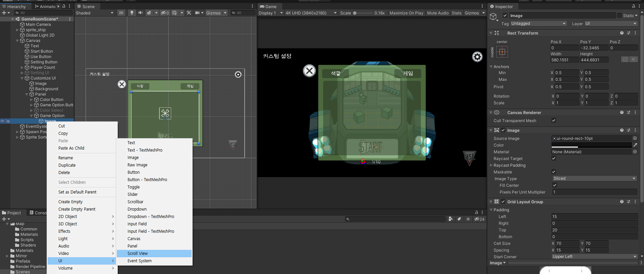The width and height of the screenshot is (644, 274).
Task: Toggle scene lighting bulb icon
Action: tap(132, 13)
